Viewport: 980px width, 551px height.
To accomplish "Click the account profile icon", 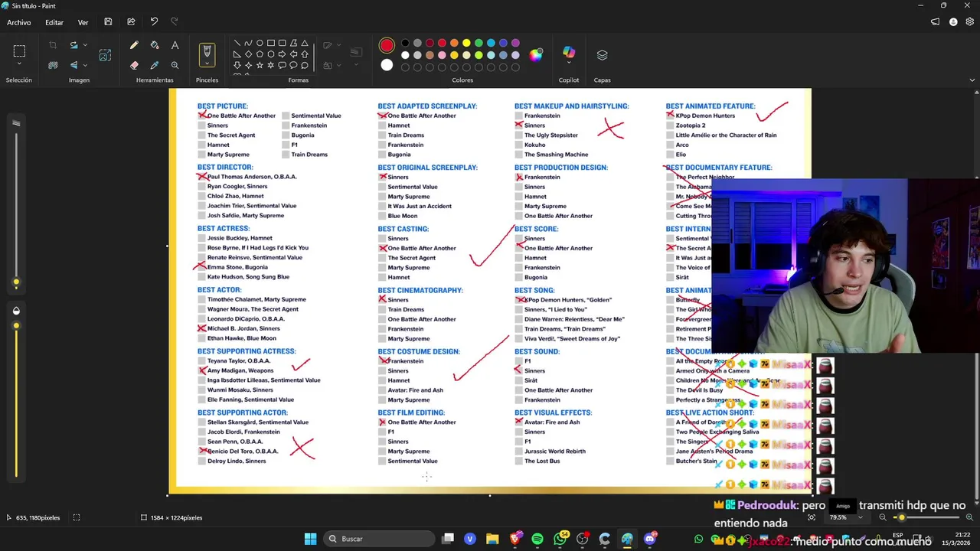I will point(953,22).
